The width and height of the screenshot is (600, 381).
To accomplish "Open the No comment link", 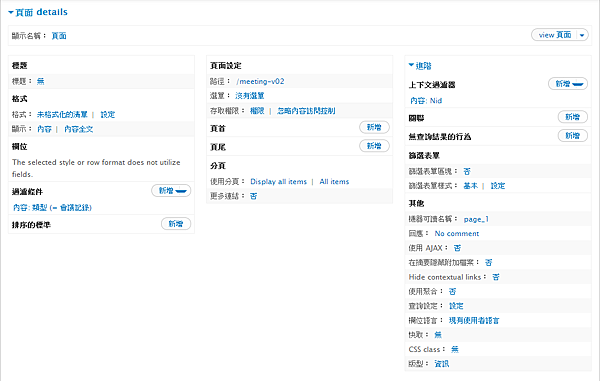I will 457,233.
